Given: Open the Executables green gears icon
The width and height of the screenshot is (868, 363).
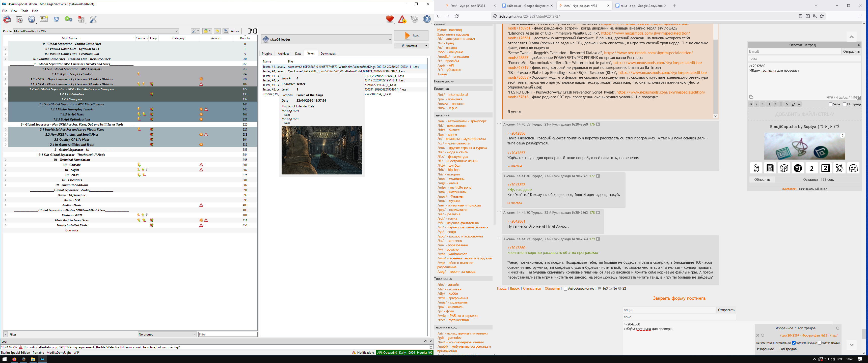Looking at the screenshot, I should [68, 19].
